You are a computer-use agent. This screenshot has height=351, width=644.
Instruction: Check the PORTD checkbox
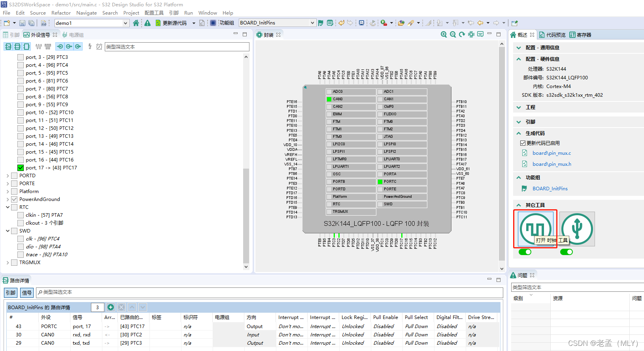coord(14,176)
